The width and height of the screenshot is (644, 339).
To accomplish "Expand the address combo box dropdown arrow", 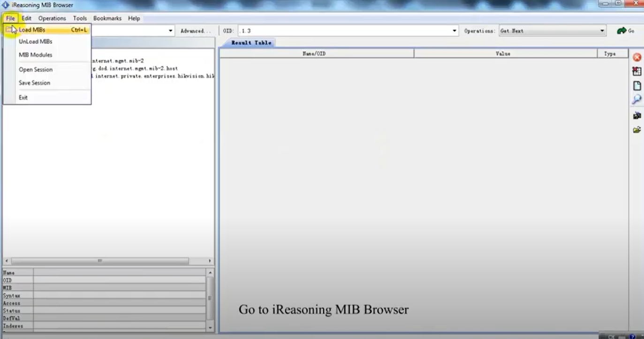I will pyautogui.click(x=171, y=31).
